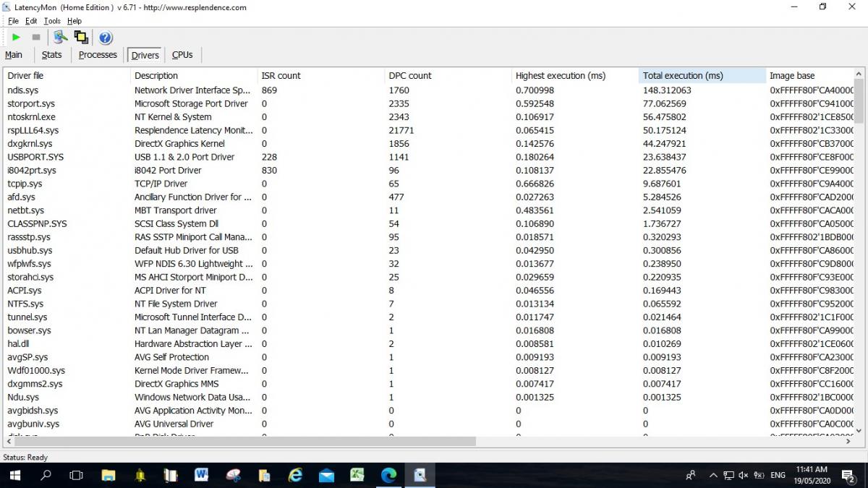868x488 pixels.
Task: Switch to the Processes tab
Action: tap(98, 55)
